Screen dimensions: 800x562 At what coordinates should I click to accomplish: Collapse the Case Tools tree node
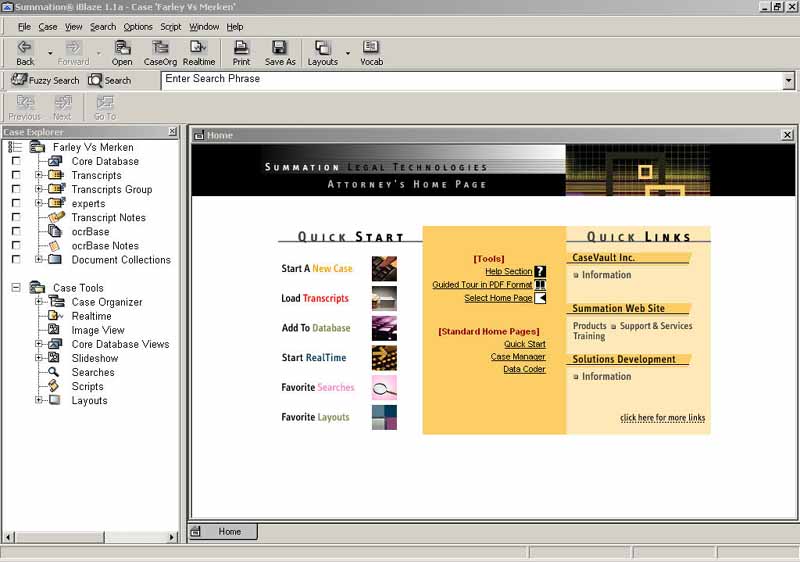(x=16, y=288)
